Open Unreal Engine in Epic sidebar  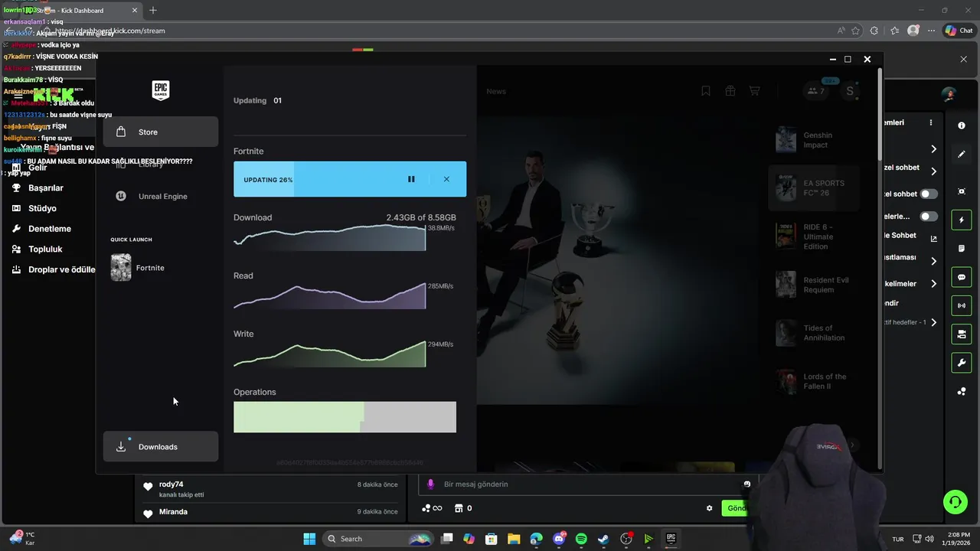click(x=161, y=196)
